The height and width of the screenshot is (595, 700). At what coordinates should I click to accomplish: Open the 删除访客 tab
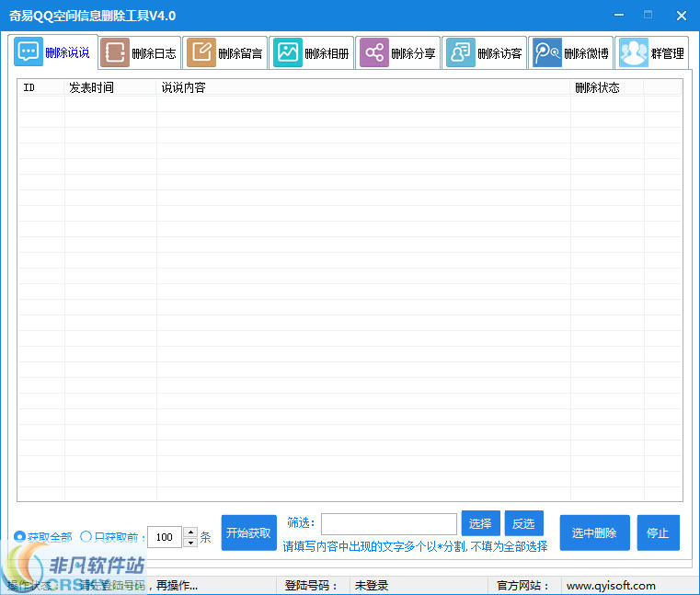click(485, 52)
